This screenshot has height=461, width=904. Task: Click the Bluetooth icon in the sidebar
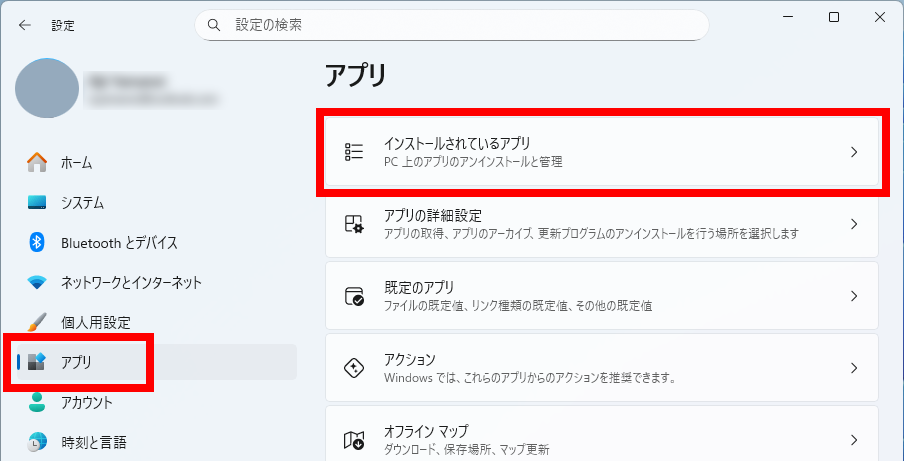click(37, 242)
